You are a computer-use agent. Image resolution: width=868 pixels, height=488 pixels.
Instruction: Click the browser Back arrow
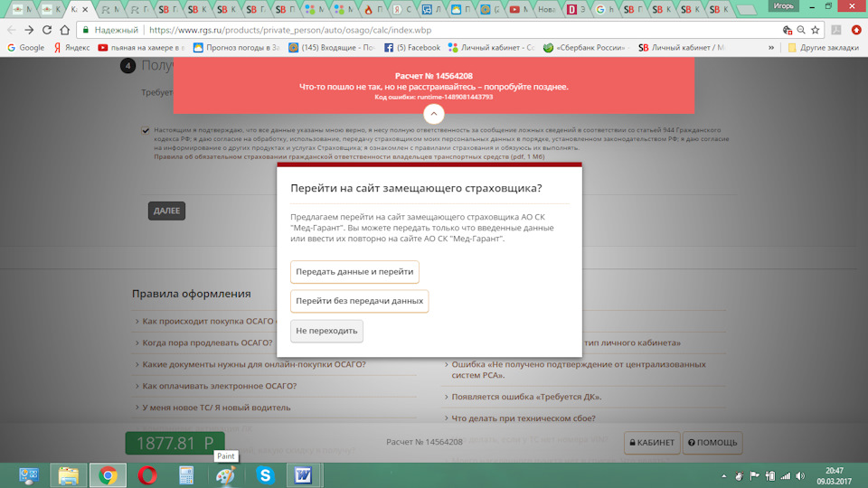pyautogui.click(x=14, y=30)
